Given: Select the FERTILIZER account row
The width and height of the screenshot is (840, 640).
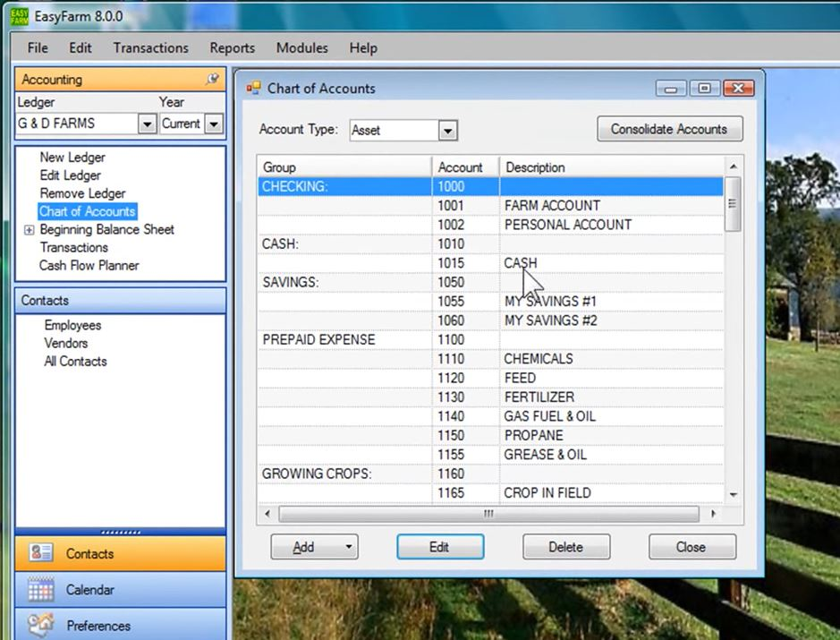Looking at the screenshot, I should 490,397.
